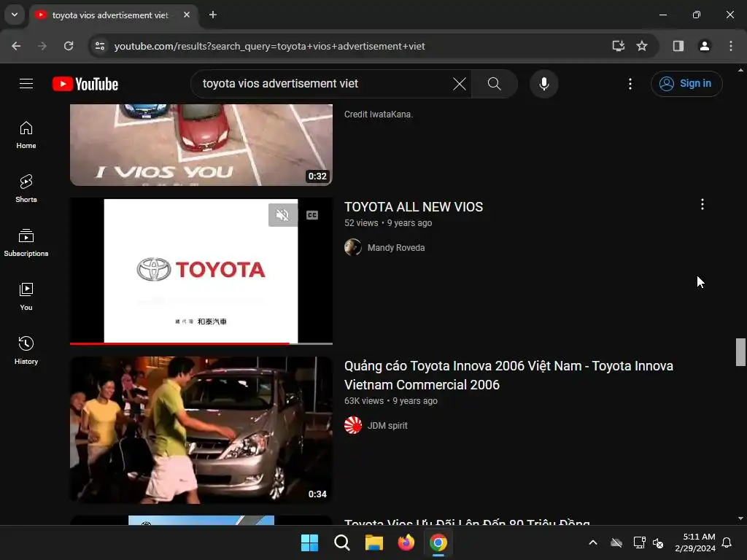This screenshot has width=747, height=560.
Task: Open Quảng cáo Toyota Innova 2006 video title
Action: pos(508,376)
